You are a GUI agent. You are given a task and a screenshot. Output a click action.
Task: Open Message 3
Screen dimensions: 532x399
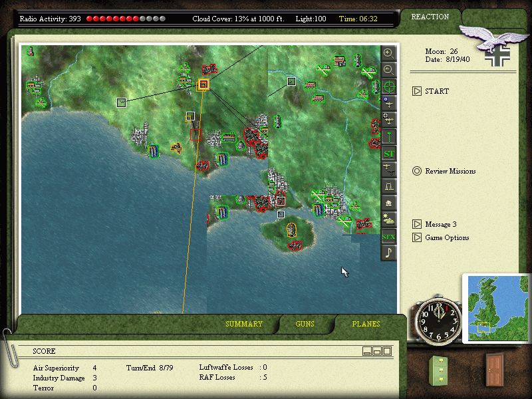coord(434,224)
